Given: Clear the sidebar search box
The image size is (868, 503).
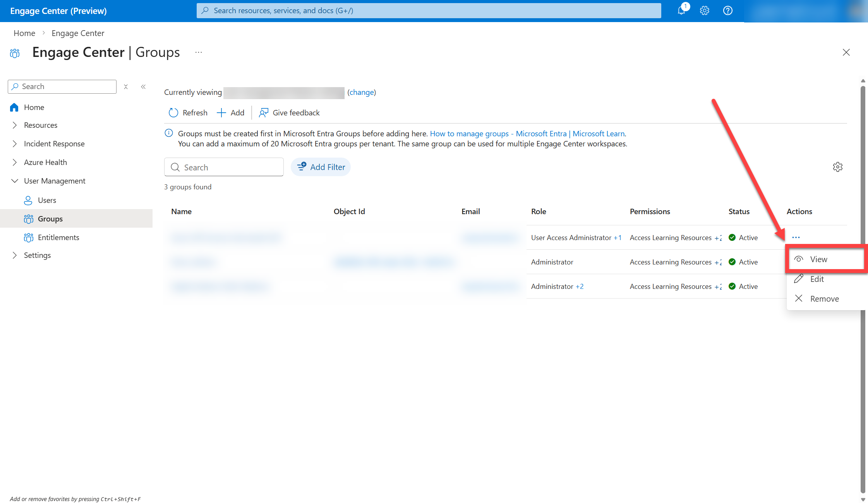Looking at the screenshot, I should tap(126, 87).
